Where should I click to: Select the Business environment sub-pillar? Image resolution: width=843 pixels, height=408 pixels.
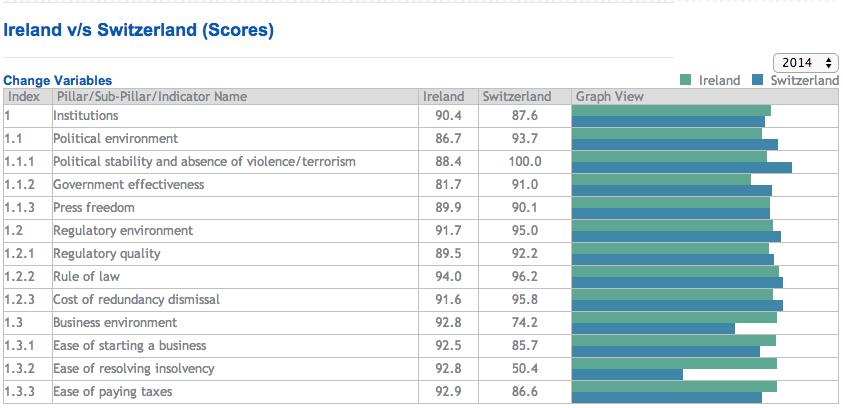click(x=115, y=323)
